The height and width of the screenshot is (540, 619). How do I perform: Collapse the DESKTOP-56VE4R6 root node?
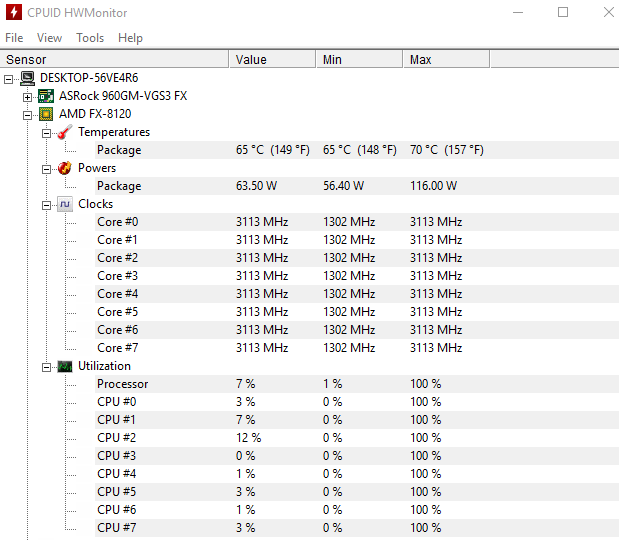coord(8,79)
